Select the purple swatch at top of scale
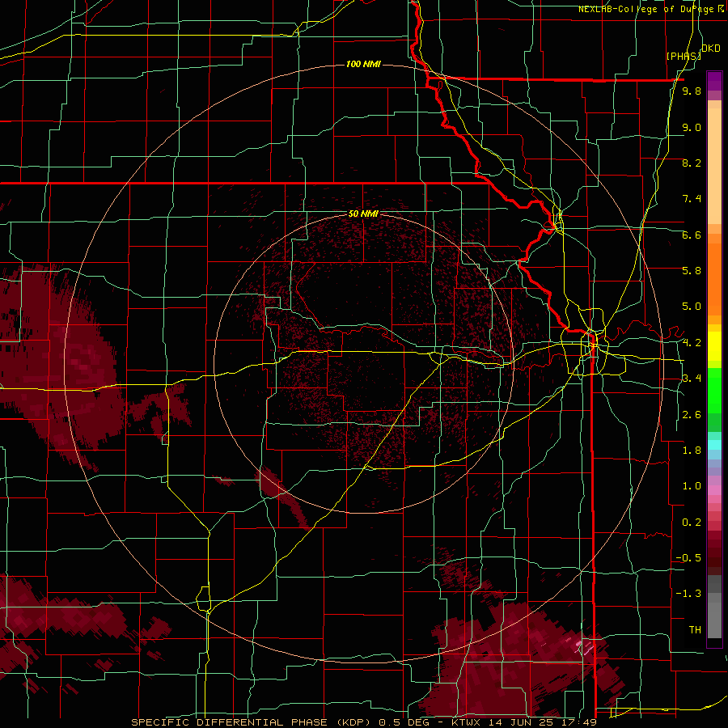 [x=714, y=81]
